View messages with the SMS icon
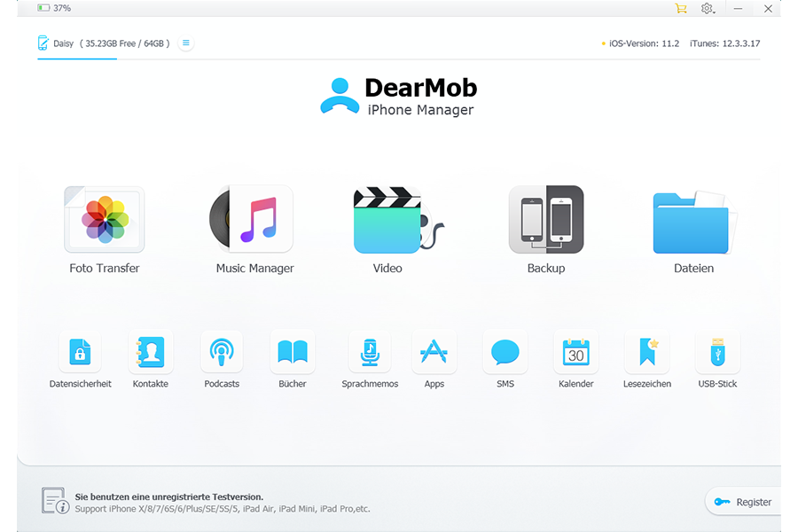 click(505, 350)
